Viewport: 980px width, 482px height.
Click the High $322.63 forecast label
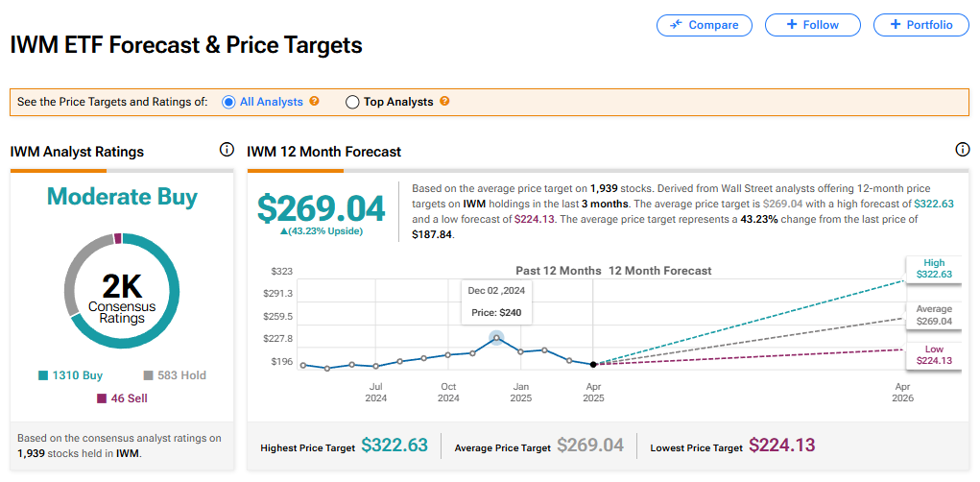click(x=934, y=268)
